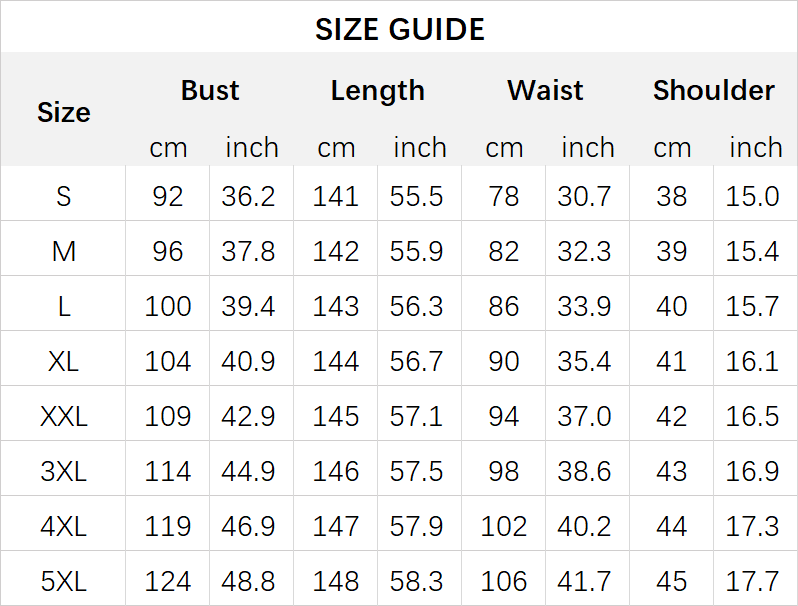
Task: Click the SIZE GUIDE title
Action: pos(399,29)
